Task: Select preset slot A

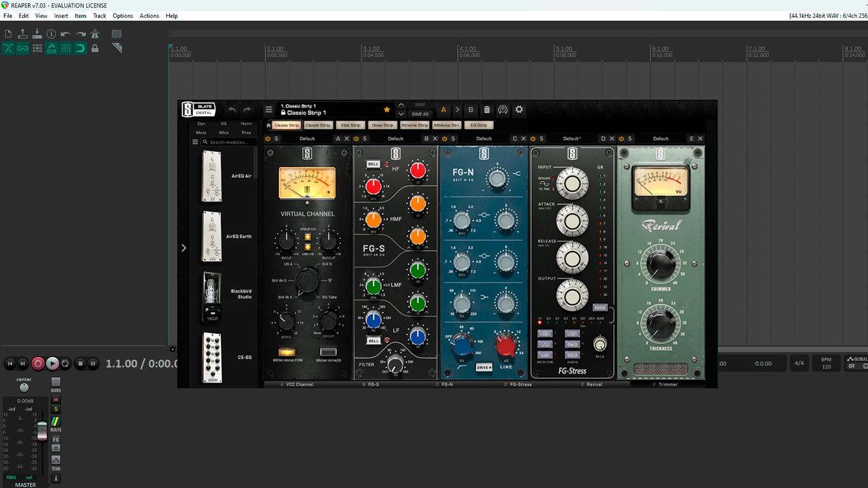Action: click(x=444, y=110)
